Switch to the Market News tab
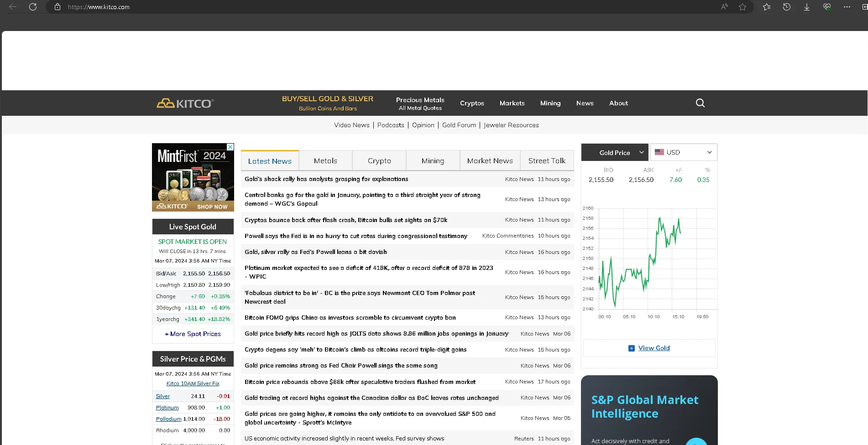This screenshot has width=868, height=445. (490, 161)
